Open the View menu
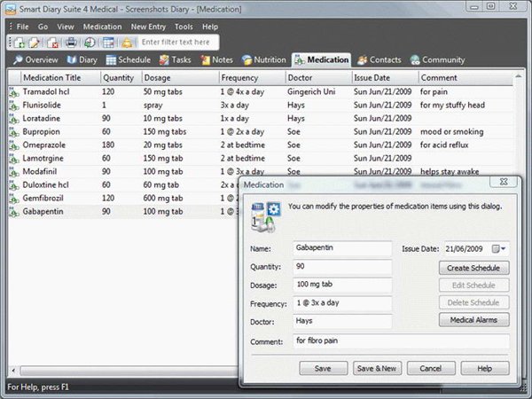Image resolution: width=532 pixels, height=399 pixels. pyautogui.click(x=65, y=27)
